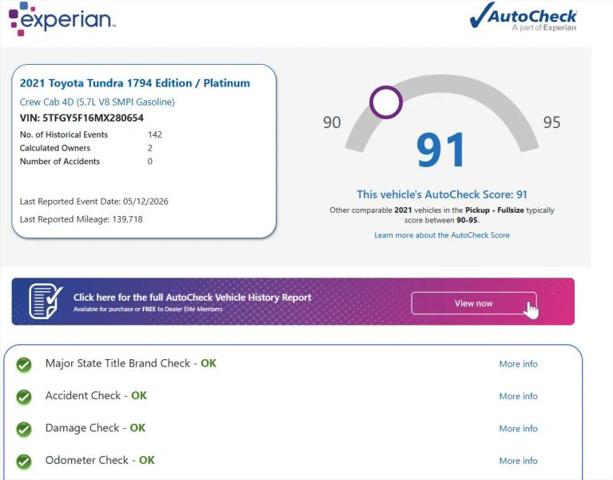Open More info for Damage Check
This screenshot has height=480, width=613.
[518, 429]
